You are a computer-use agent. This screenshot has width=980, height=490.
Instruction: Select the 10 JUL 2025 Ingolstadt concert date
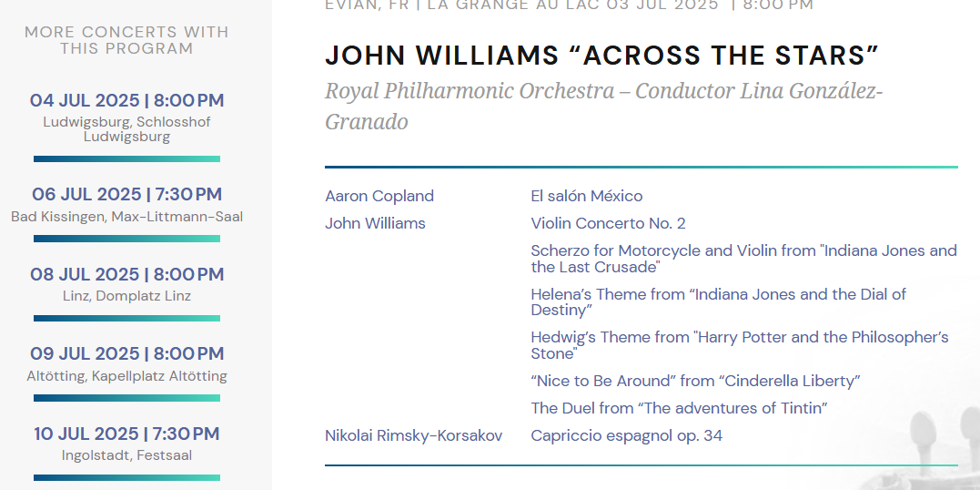pyautogui.click(x=126, y=434)
